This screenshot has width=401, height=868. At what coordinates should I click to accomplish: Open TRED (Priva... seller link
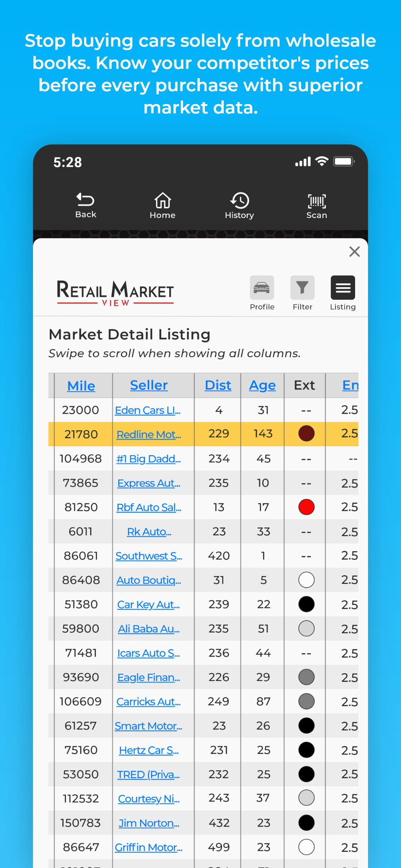tap(148, 775)
